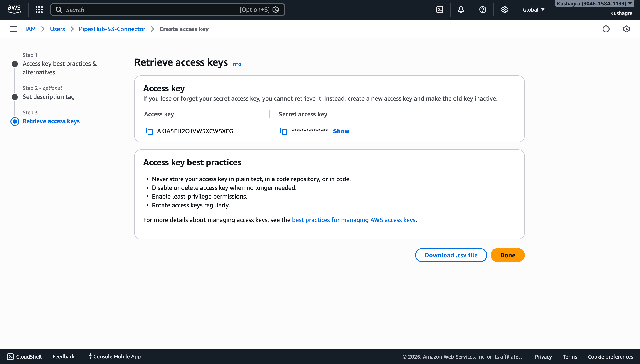Viewport: 640px width, 364px height.
Task: Navigate to IAM breadcrumb
Action: (30, 29)
